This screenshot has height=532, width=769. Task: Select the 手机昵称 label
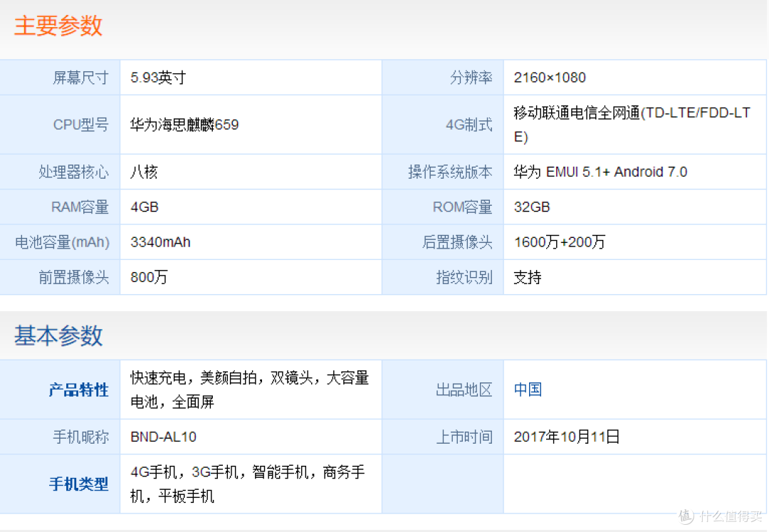pos(80,437)
